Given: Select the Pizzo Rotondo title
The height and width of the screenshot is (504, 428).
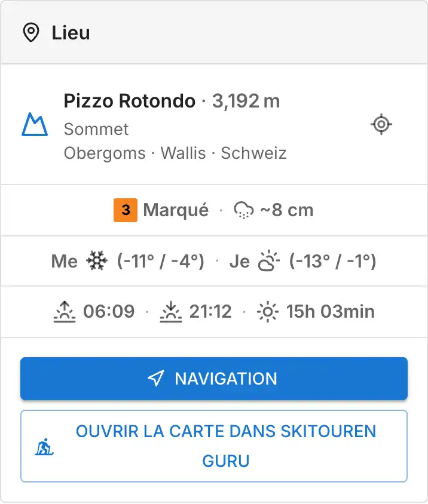Looking at the screenshot, I should tap(129, 101).
